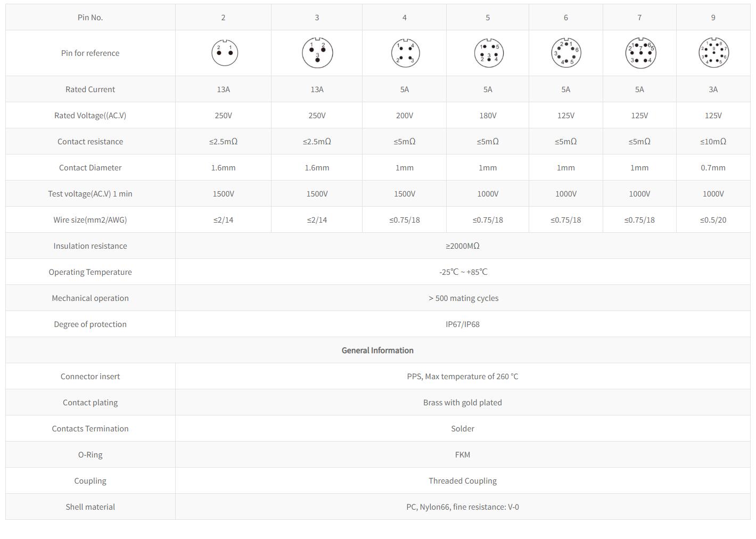756x539 pixels.
Task: Click the IP67/IP68 protection rating
Action: 462,324
